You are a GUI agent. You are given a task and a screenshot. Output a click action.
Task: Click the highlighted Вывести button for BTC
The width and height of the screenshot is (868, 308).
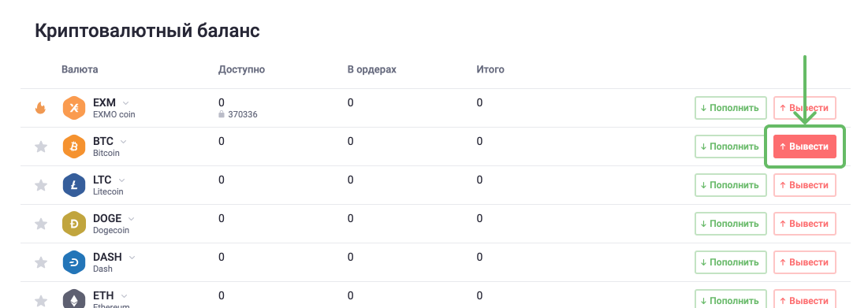(804, 147)
